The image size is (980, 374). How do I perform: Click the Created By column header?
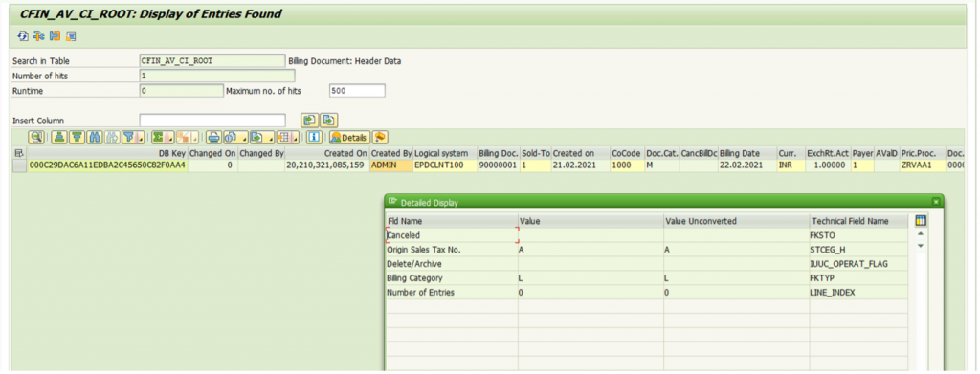(x=391, y=153)
